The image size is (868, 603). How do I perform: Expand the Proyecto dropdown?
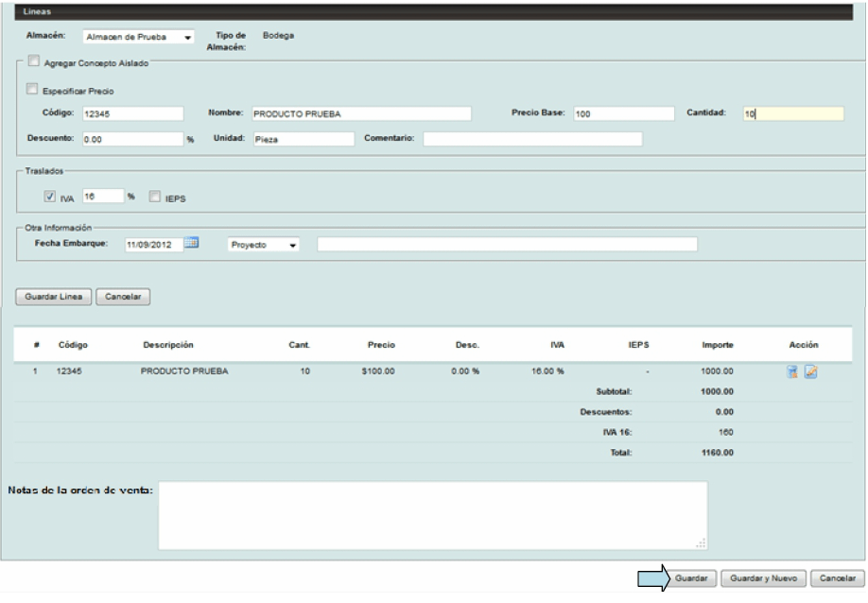[x=264, y=245]
